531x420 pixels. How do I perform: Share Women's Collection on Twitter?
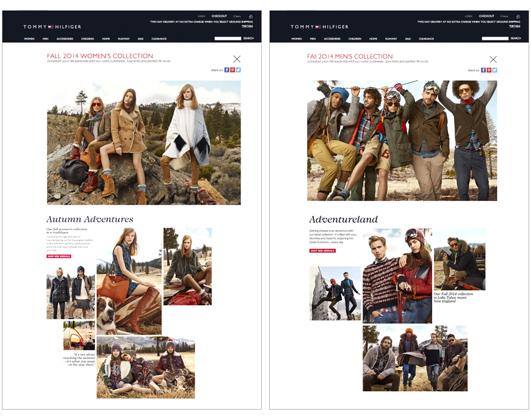point(239,70)
